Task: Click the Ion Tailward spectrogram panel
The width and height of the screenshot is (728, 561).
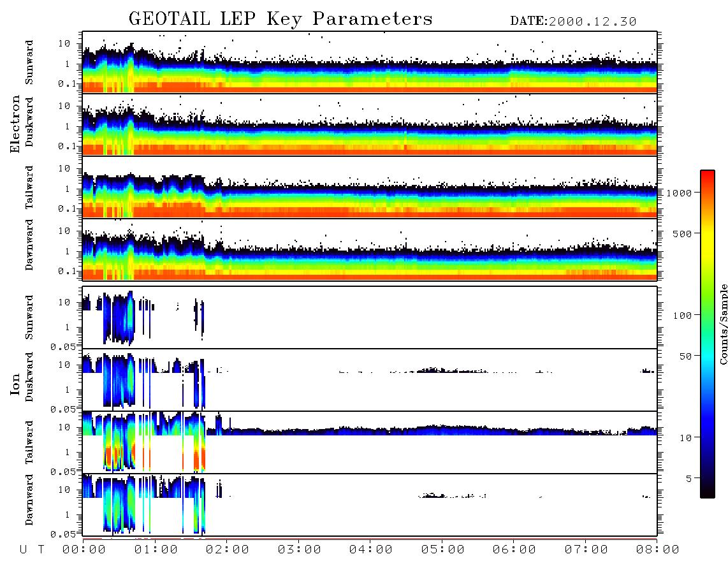Action: (x=370, y=442)
